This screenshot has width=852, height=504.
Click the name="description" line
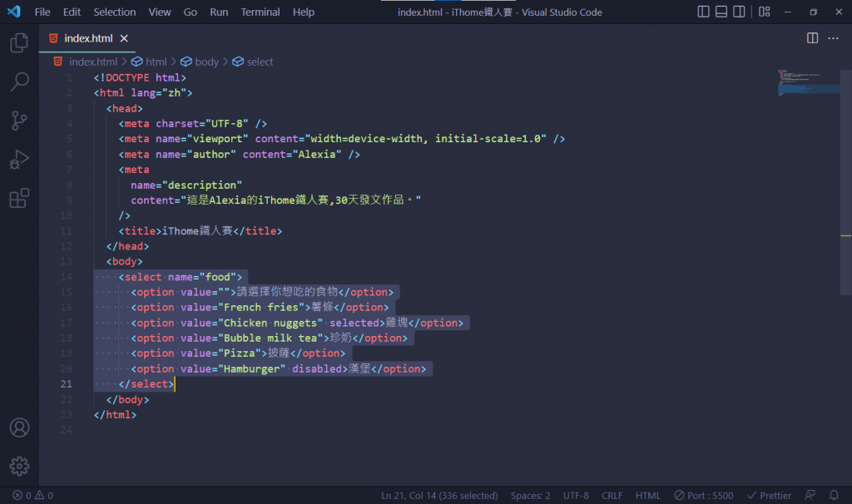[x=186, y=185]
